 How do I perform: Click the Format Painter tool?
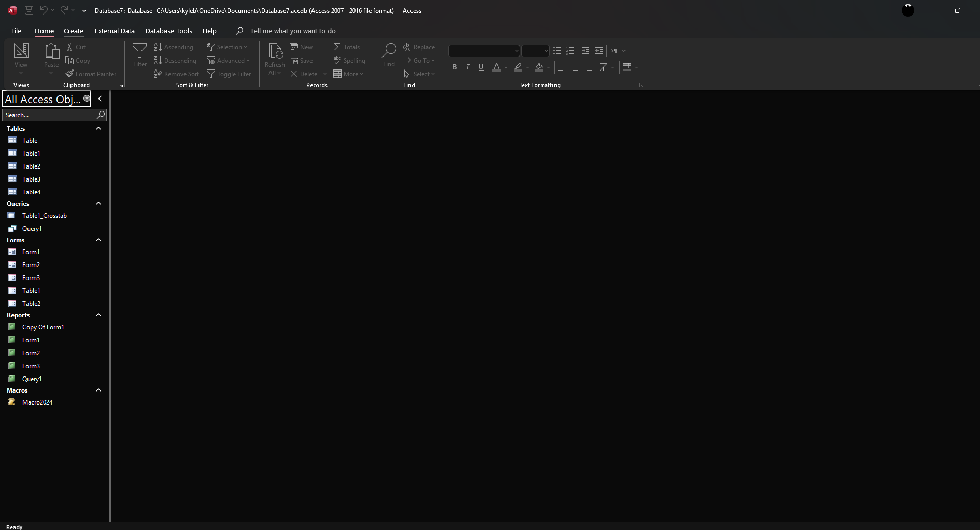click(91, 74)
